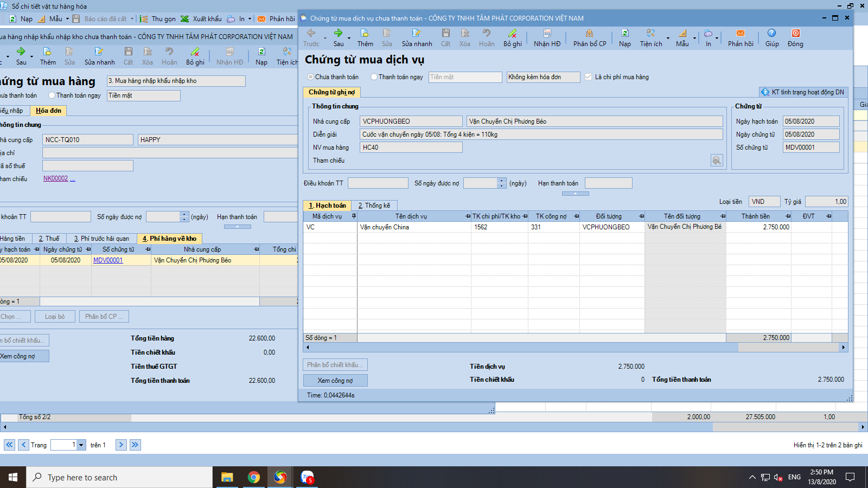The image size is (868, 488).
Task: Open the Phí hàng về kho tab
Action: (x=169, y=239)
